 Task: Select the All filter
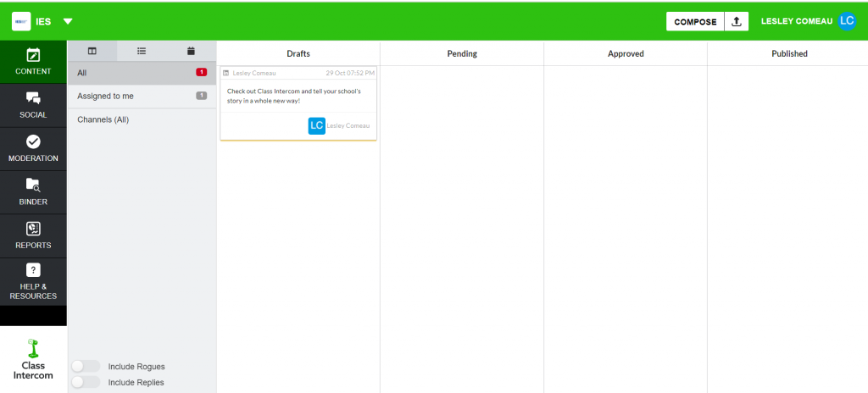[x=142, y=73]
